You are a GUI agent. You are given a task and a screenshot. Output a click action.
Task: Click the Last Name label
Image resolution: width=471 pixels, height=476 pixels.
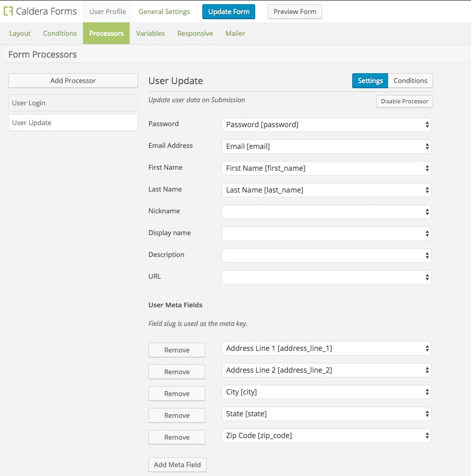click(165, 189)
